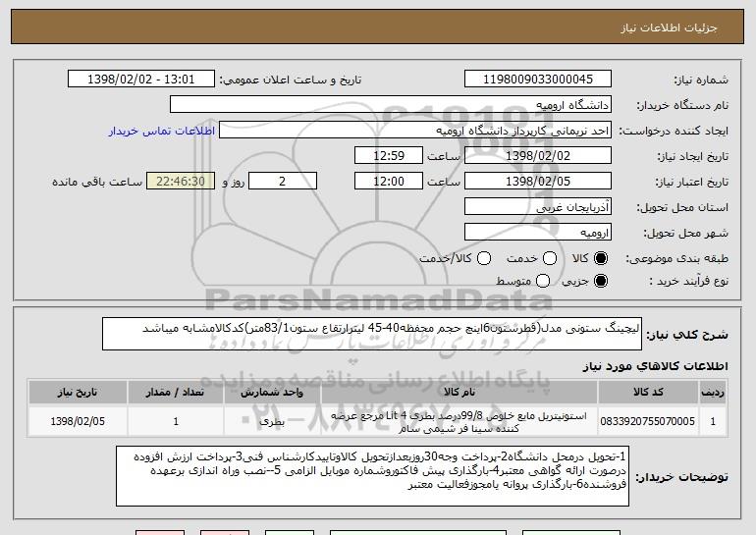756x535 pixels.
Task: Click item code cell 0833920755070005
Action: [x=648, y=421]
